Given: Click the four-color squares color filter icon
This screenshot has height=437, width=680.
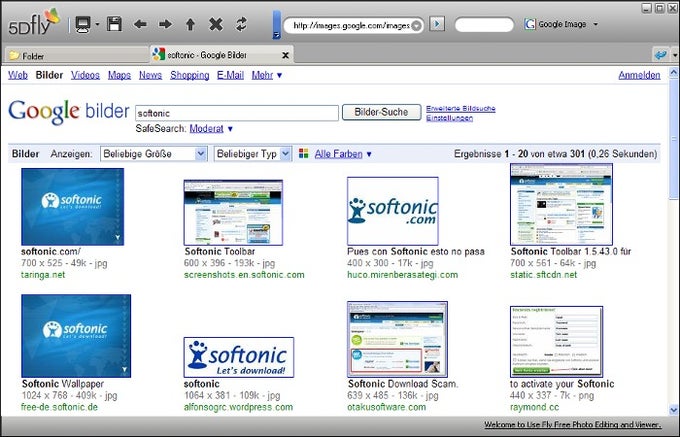Looking at the screenshot, I should point(304,153).
